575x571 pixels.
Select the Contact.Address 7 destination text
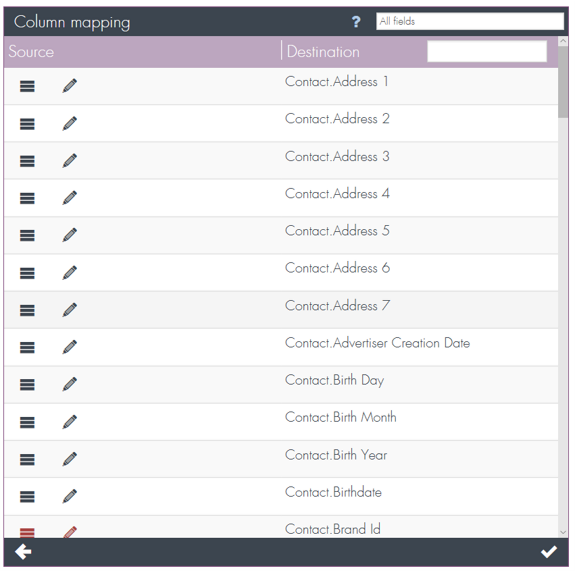click(x=337, y=306)
